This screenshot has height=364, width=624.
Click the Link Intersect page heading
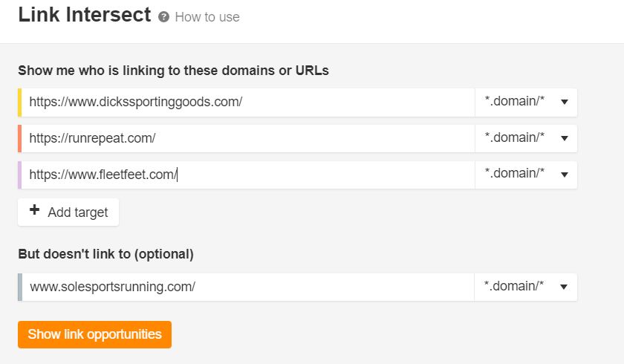point(85,15)
